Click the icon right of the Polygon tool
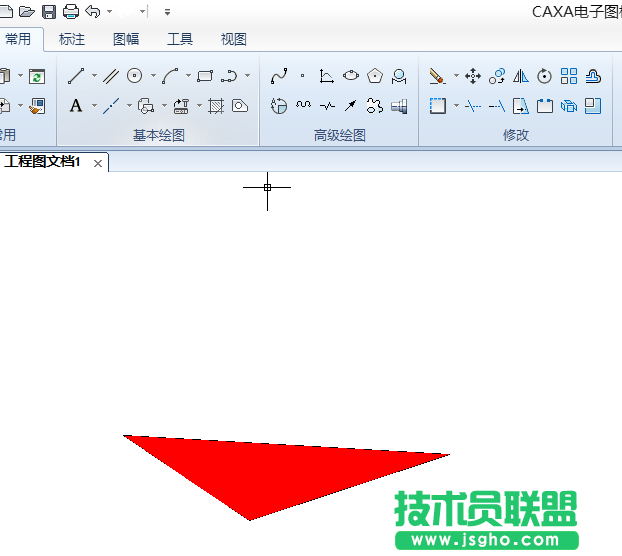The height and width of the screenshot is (556, 622). coord(399,76)
